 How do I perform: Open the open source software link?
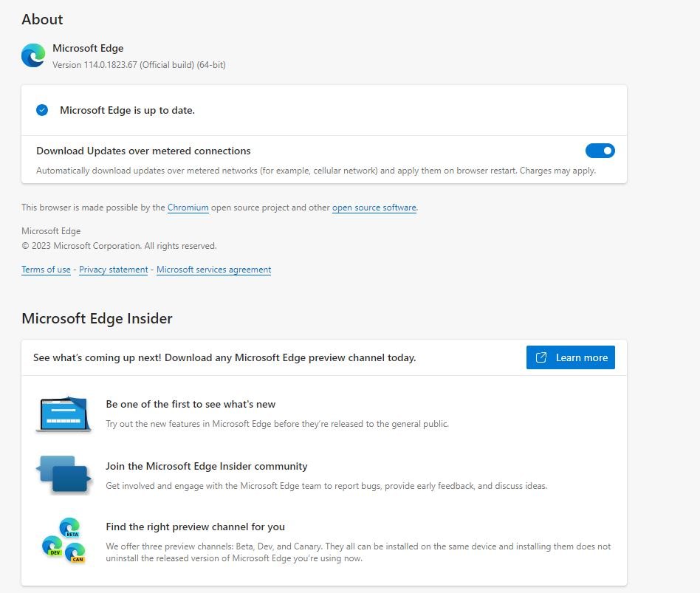click(374, 208)
